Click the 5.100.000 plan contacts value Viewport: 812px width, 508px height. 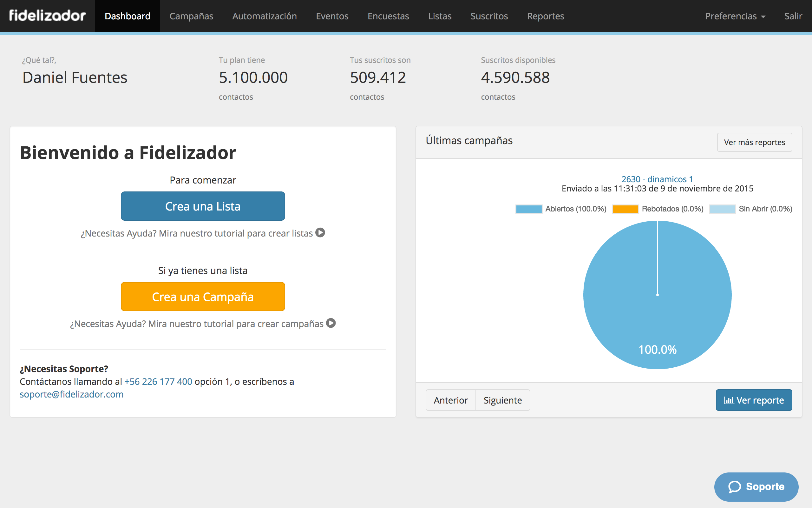tap(253, 77)
